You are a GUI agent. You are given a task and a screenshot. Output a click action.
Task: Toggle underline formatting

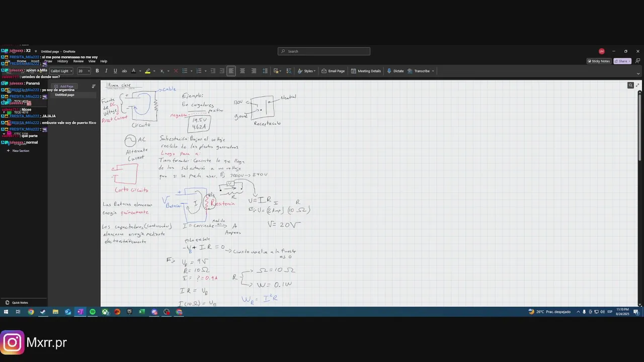tap(115, 71)
